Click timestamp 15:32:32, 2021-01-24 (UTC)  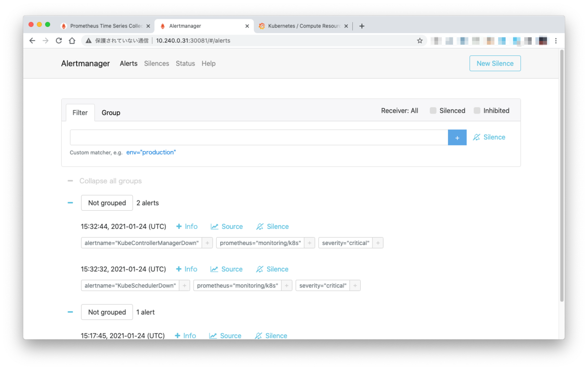[123, 269]
